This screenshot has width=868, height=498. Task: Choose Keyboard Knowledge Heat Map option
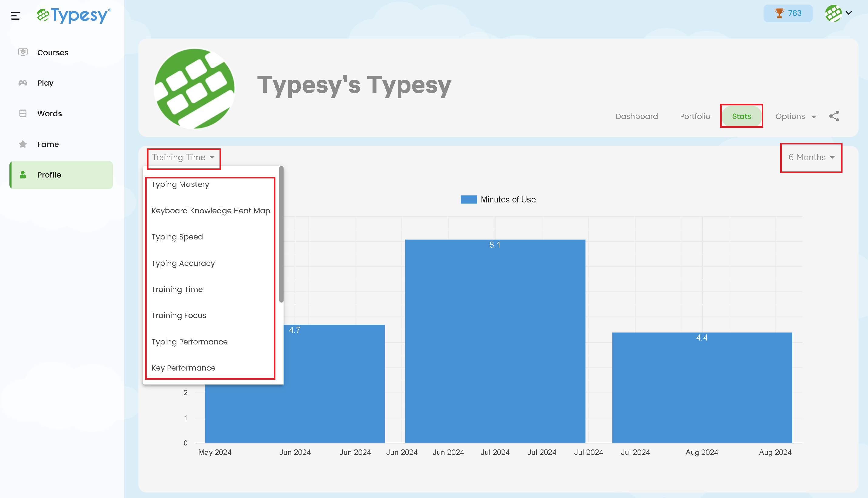[213, 211]
